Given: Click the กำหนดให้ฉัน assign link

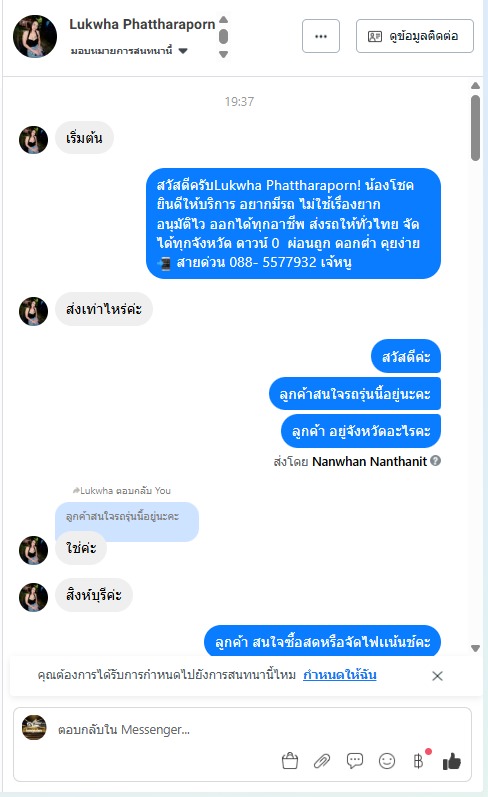Looking at the screenshot, I should point(340,675).
